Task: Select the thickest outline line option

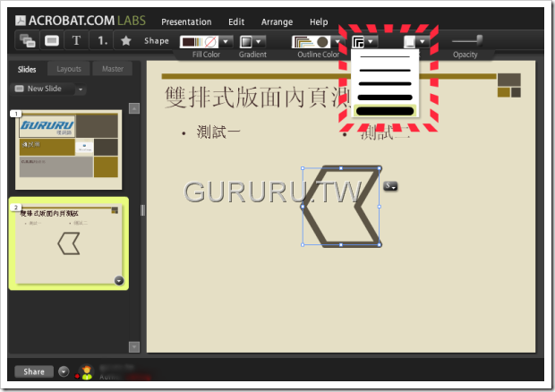Action: tap(385, 111)
